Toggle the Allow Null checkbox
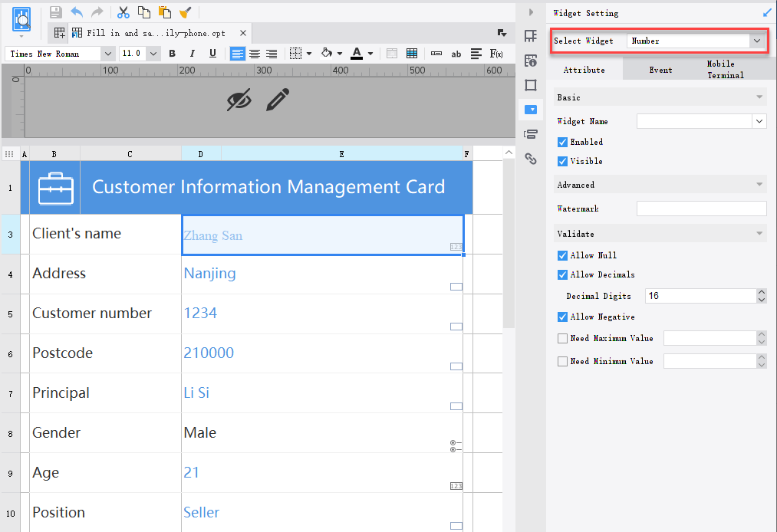This screenshot has height=532, width=777. 562,255
